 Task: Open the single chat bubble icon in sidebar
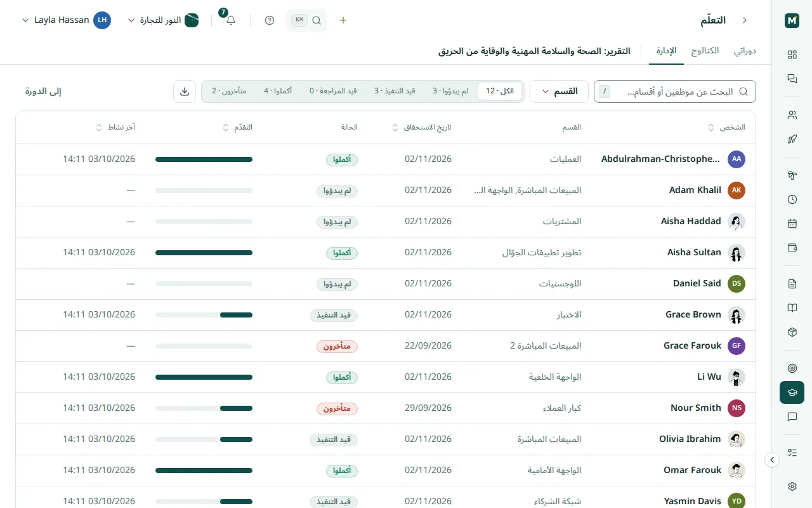pos(792,417)
